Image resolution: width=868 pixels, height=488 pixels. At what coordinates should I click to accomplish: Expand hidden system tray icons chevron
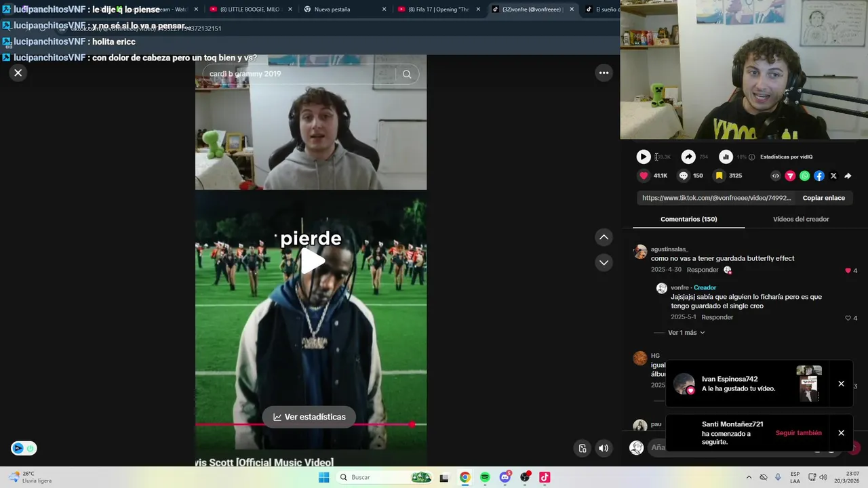pyautogui.click(x=749, y=477)
